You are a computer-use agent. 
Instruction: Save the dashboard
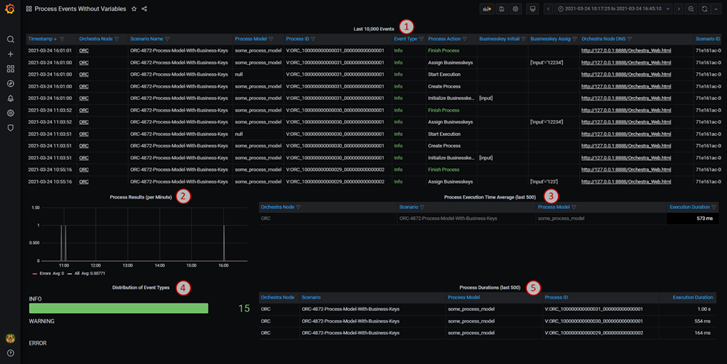tap(501, 9)
